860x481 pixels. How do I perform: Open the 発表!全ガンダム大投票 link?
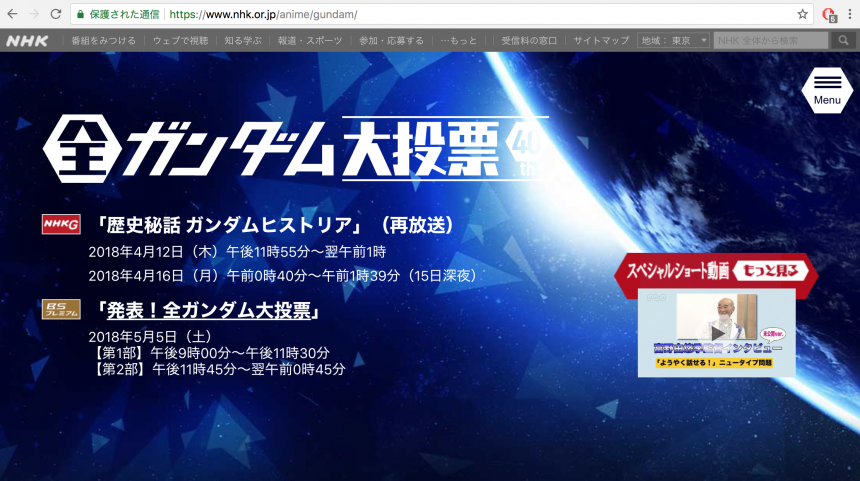[209, 310]
